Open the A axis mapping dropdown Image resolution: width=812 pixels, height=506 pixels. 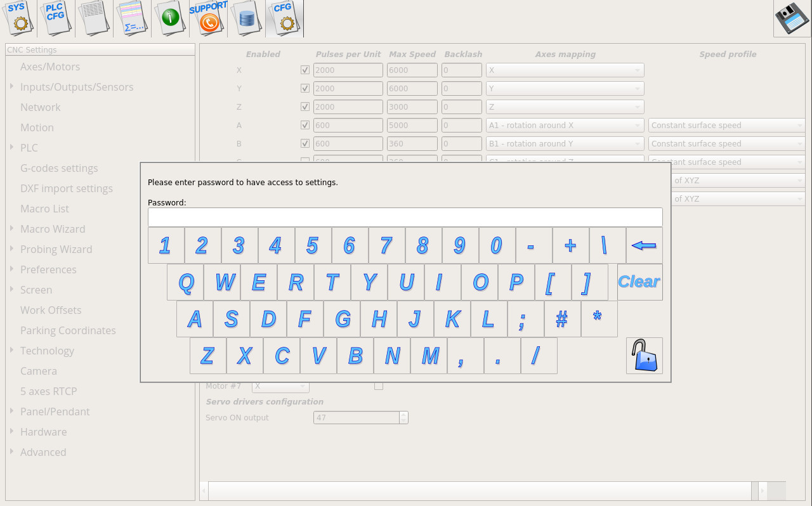click(x=565, y=126)
